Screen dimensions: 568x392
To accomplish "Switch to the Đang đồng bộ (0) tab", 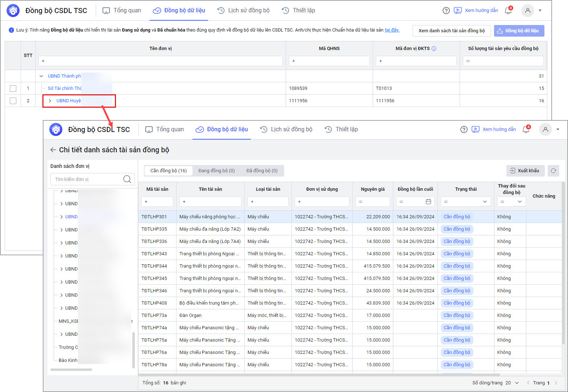I will [x=216, y=171].
